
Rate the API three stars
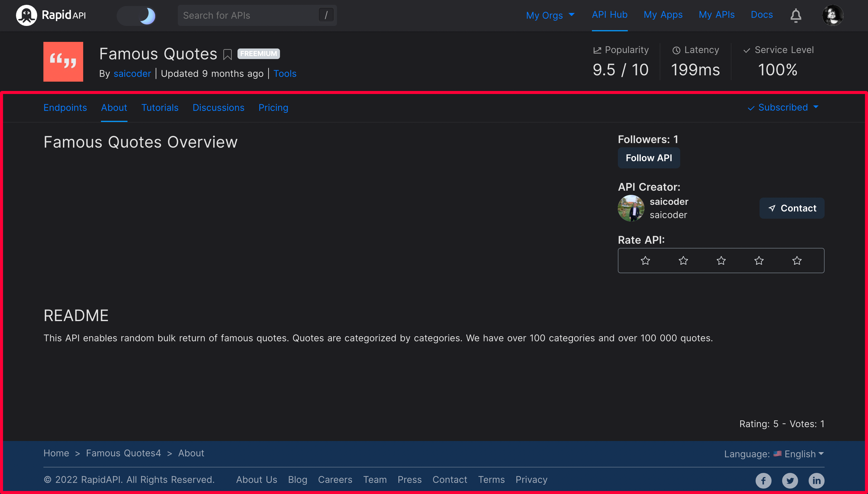[x=721, y=261]
